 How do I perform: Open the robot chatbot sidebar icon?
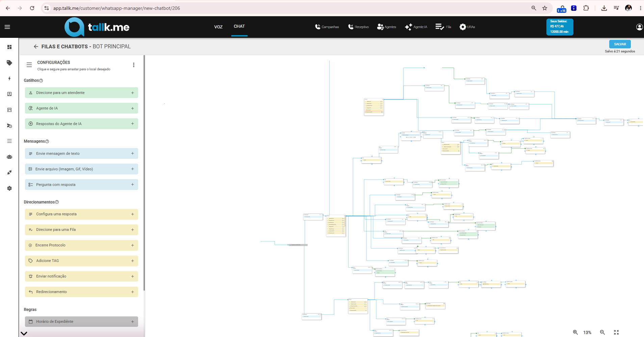[9, 157]
